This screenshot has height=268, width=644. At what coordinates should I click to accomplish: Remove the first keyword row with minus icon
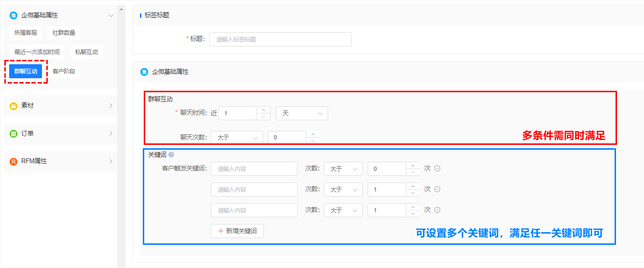438,169
